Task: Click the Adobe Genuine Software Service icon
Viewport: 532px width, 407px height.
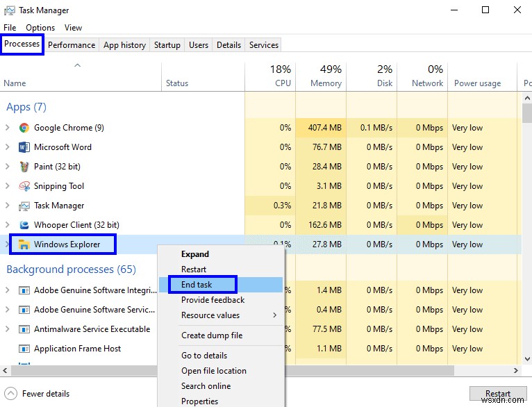Action: tap(24, 310)
